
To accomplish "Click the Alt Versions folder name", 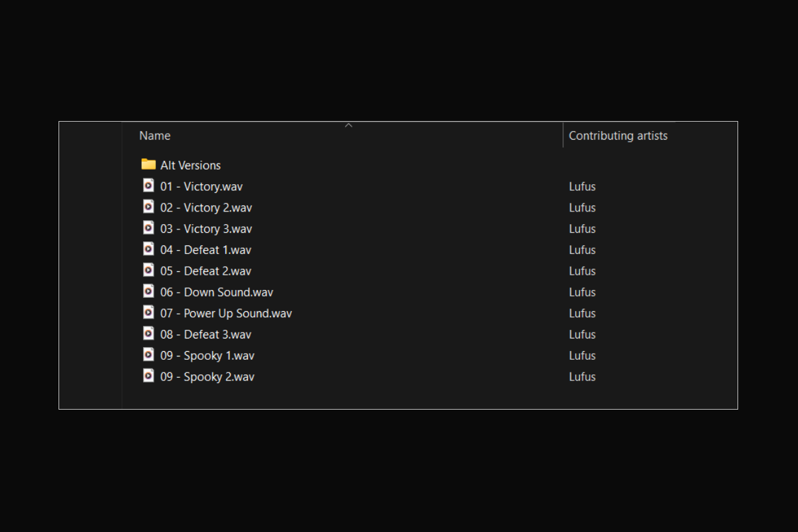I will click(x=190, y=165).
